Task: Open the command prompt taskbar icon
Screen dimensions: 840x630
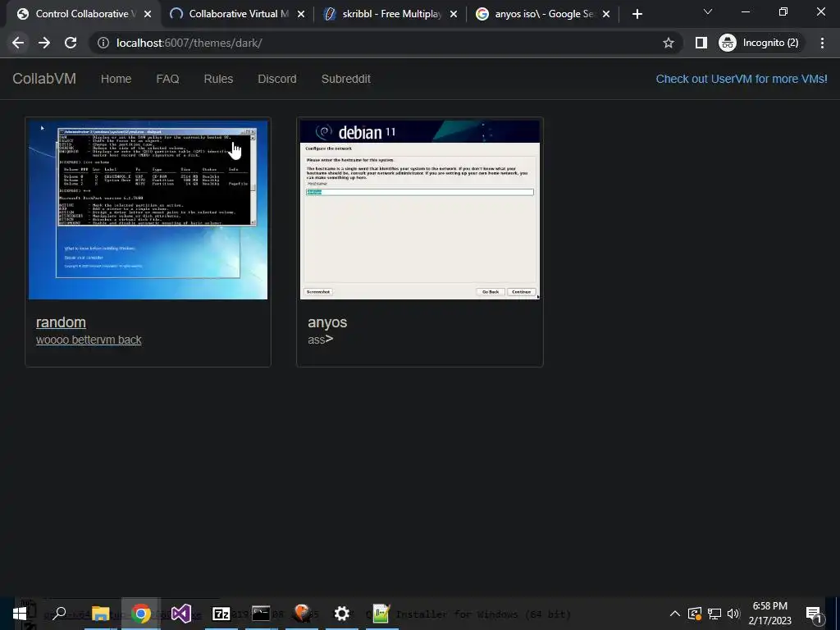Action: 261,614
